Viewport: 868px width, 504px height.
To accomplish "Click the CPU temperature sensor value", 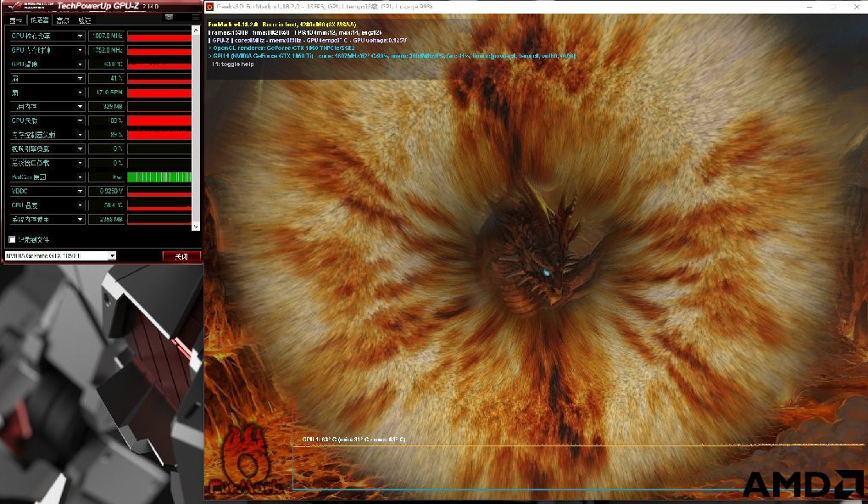I will (x=106, y=205).
